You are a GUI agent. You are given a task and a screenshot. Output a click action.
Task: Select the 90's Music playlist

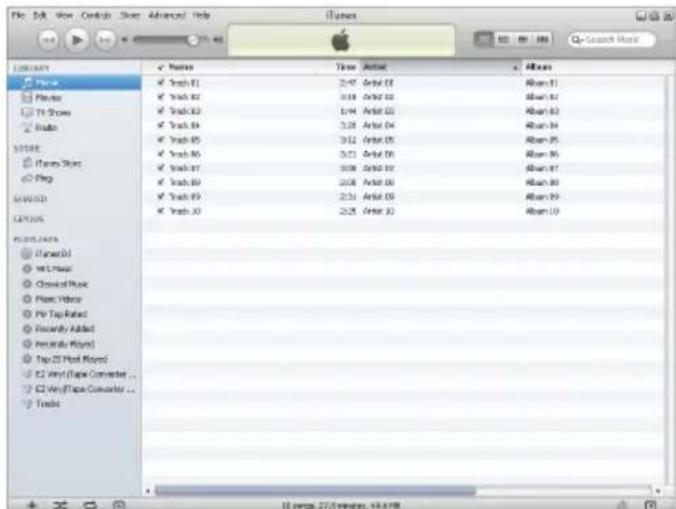[x=74, y=269]
